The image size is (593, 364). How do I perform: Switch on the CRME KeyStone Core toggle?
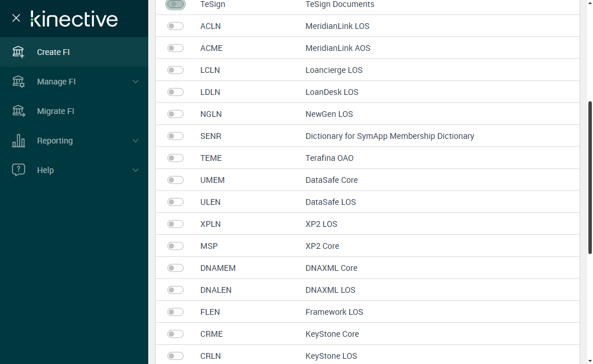pyautogui.click(x=175, y=334)
